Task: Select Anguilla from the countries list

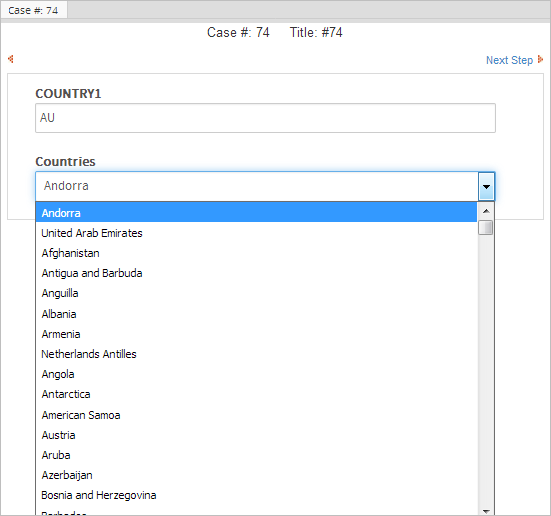Action: point(256,293)
